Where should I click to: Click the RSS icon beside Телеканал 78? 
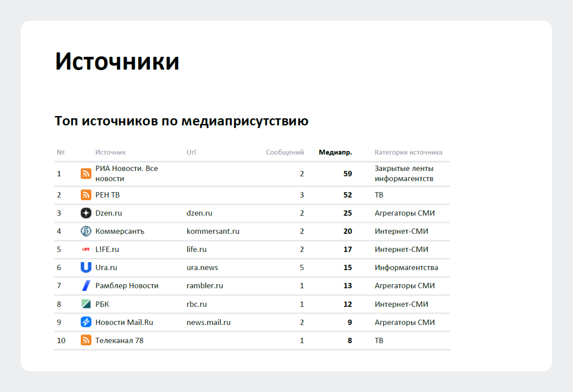click(x=86, y=340)
